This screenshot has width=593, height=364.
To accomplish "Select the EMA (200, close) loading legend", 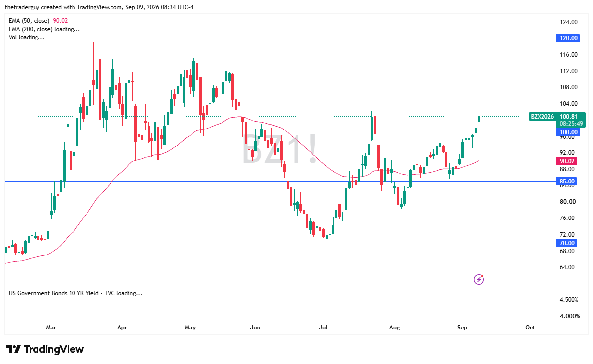I will click(44, 29).
